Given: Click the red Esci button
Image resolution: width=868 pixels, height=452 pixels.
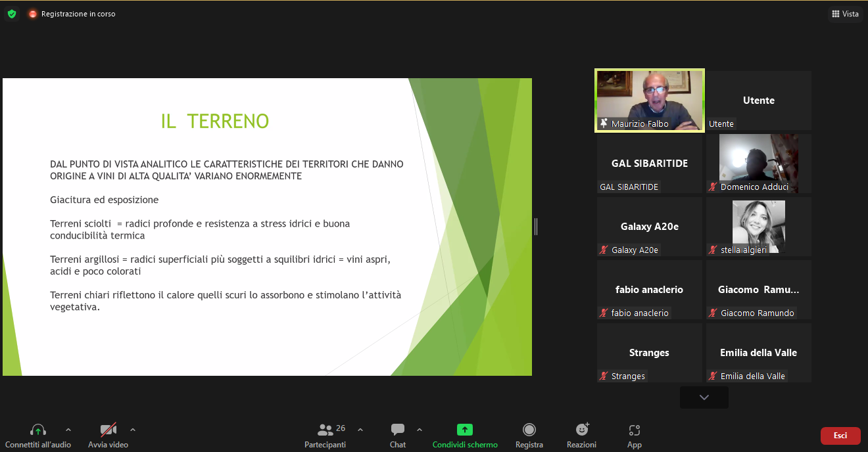Looking at the screenshot, I should tap(840, 436).
